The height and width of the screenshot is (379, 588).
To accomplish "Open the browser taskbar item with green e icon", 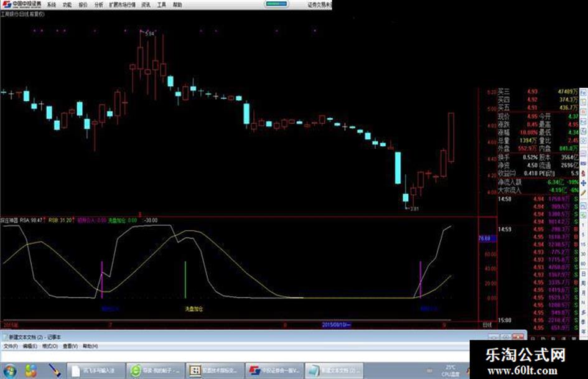I will pyautogui.click(x=156, y=371).
